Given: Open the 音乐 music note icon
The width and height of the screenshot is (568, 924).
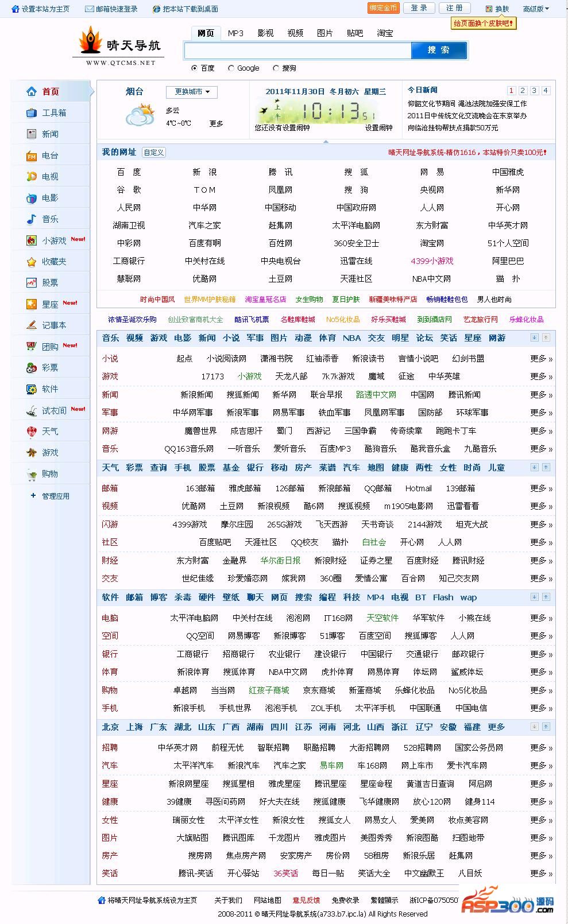Looking at the screenshot, I should coord(32,219).
